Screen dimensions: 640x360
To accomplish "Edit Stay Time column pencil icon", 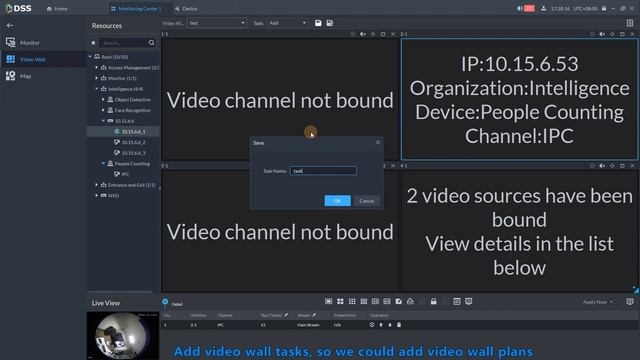I will tap(286, 315).
